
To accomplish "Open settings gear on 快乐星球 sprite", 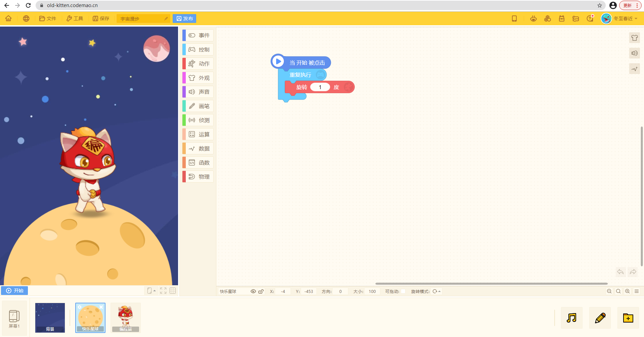I will pyautogui.click(x=80, y=307).
